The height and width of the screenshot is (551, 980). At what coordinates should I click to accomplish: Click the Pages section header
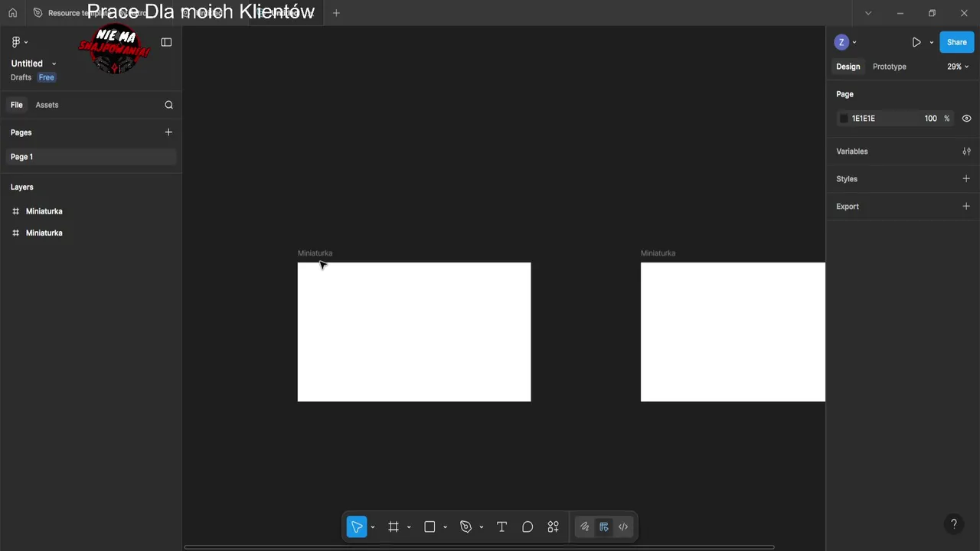pyautogui.click(x=21, y=132)
